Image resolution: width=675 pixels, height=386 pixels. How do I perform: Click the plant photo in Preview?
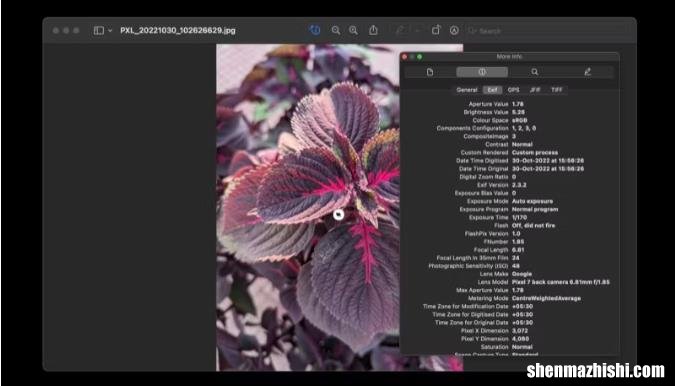pyautogui.click(x=308, y=207)
